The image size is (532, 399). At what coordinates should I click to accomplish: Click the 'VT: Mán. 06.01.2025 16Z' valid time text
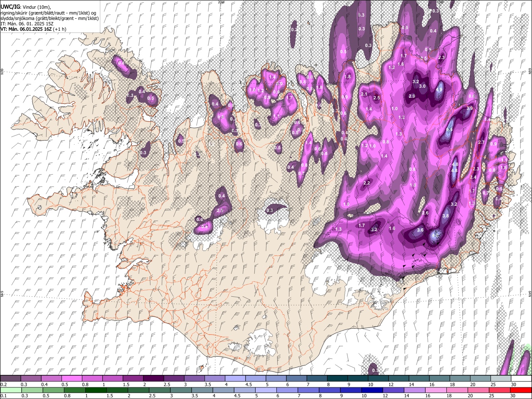[26, 29]
